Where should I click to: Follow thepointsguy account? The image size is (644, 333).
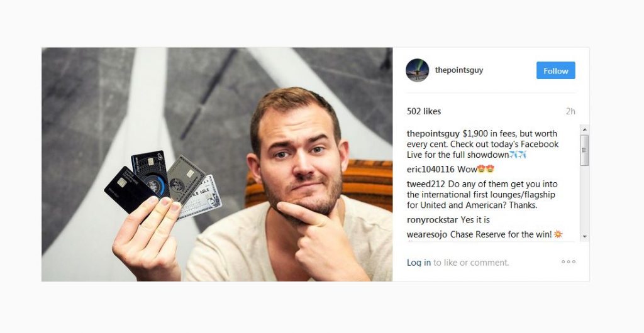(556, 70)
